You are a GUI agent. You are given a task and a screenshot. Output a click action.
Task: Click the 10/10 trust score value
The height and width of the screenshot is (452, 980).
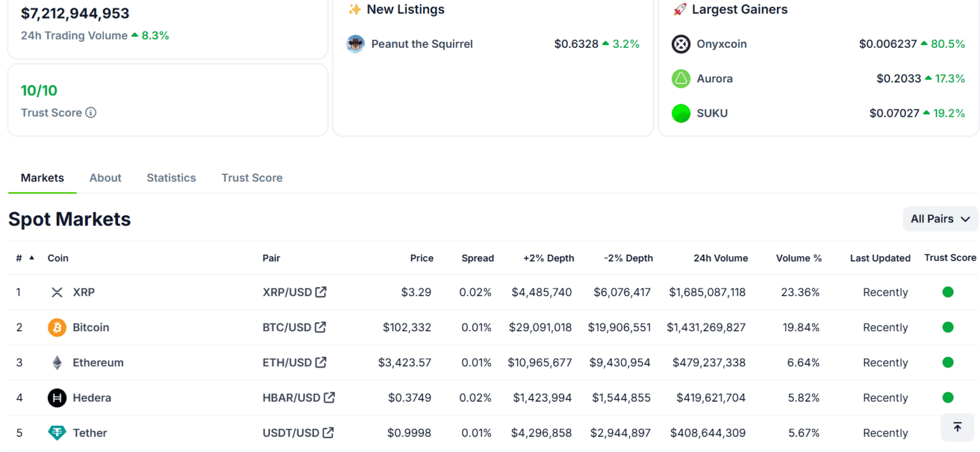(39, 90)
